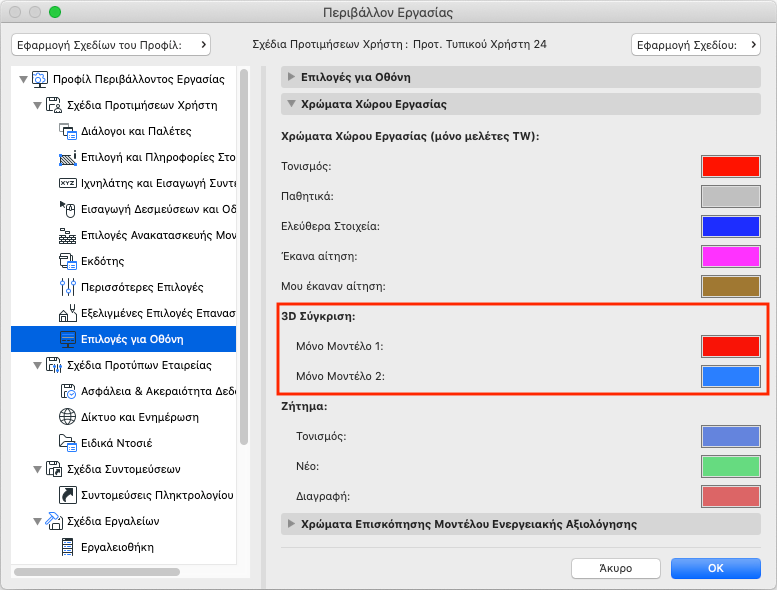777x590 pixels.
Task: Click the XYZ Ιχνηλάτης icon
Action: 68,183
